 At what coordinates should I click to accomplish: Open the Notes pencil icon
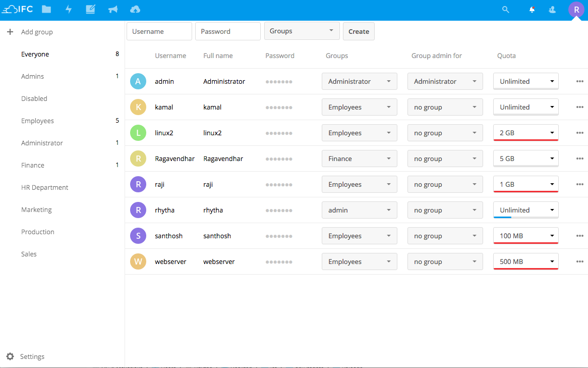[90, 10]
